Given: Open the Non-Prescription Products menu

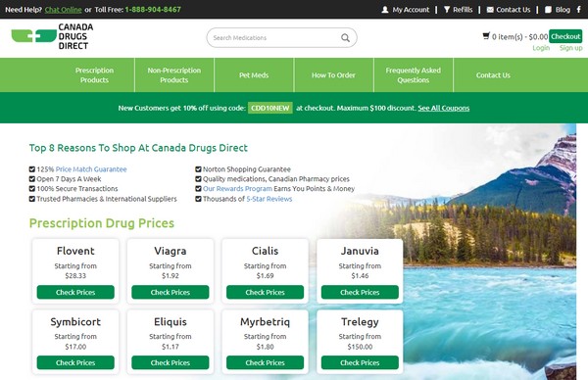Looking at the screenshot, I should pos(174,75).
